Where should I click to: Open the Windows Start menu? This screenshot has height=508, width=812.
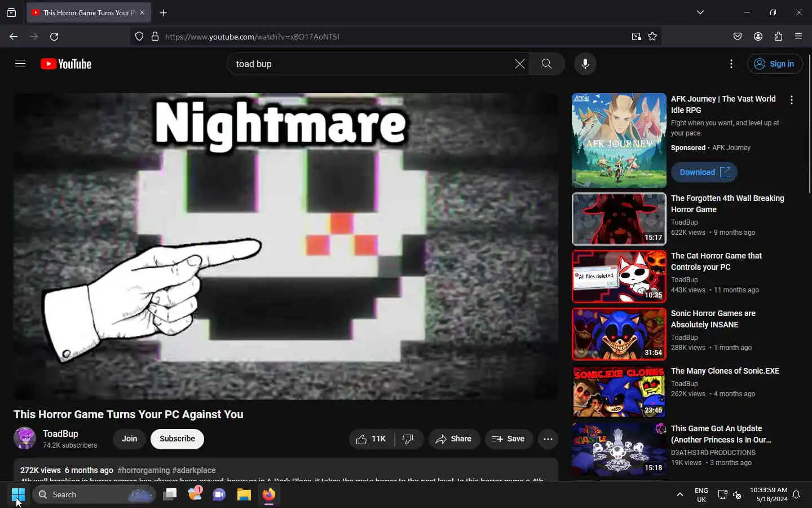click(x=18, y=494)
